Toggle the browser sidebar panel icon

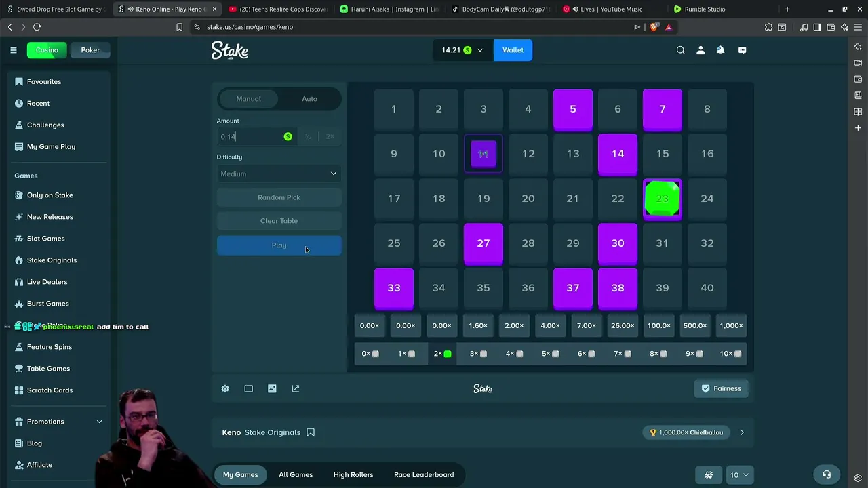pos(817,27)
